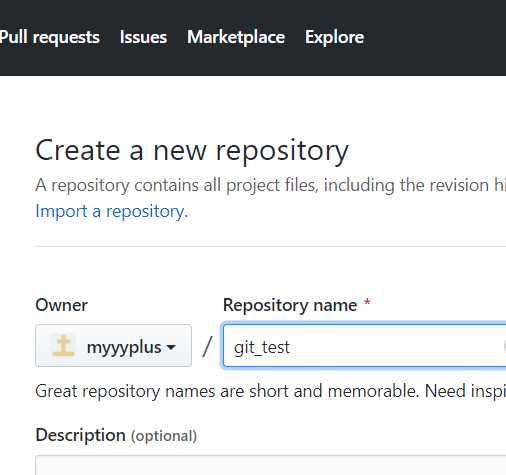Open the Marketplace navigation link
506x475 pixels.
[x=236, y=37]
